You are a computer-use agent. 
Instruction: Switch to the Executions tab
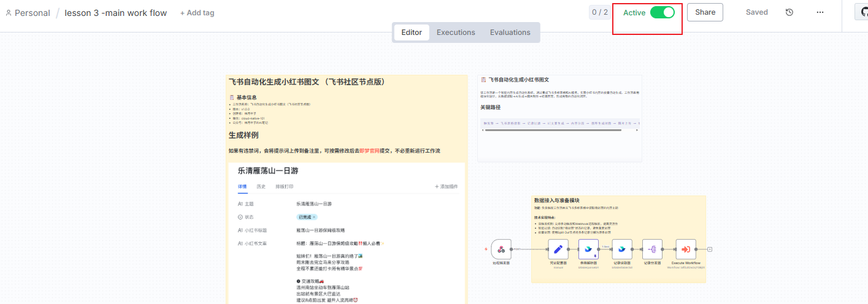coord(456,32)
